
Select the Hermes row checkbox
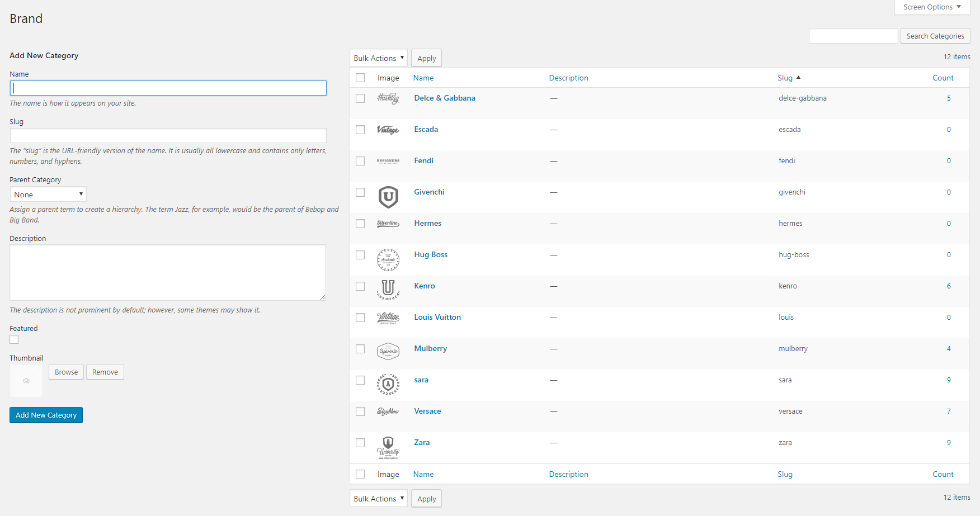(x=360, y=224)
